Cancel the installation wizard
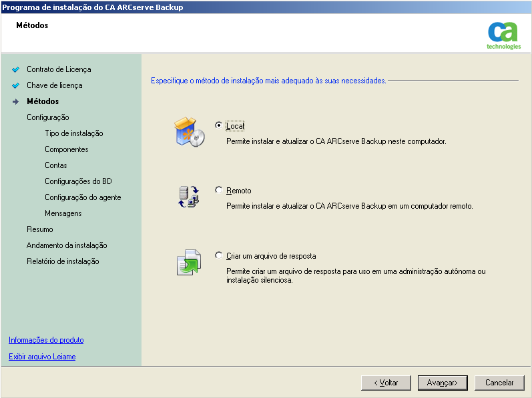The width and height of the screenshot is (532, 398). point(499,383)
